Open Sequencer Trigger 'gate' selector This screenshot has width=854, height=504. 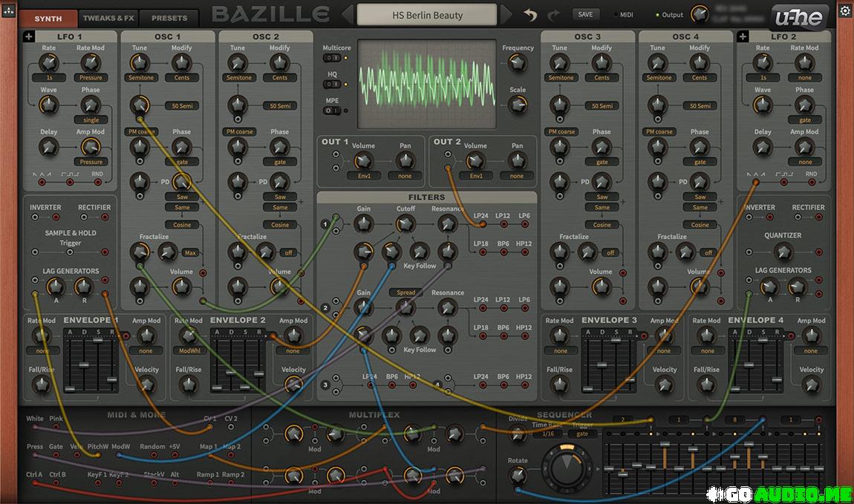(582, 433)
